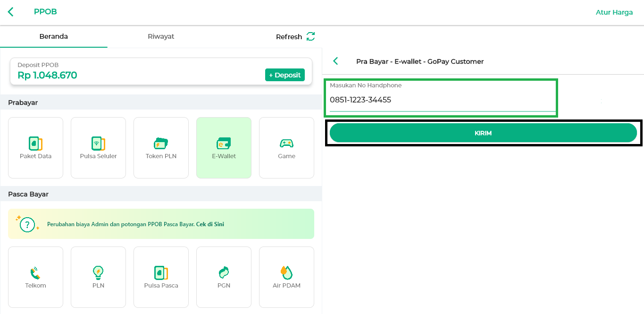Click the PPOB page title
This screenshot has width=644, height=314.
coord(45,12)
